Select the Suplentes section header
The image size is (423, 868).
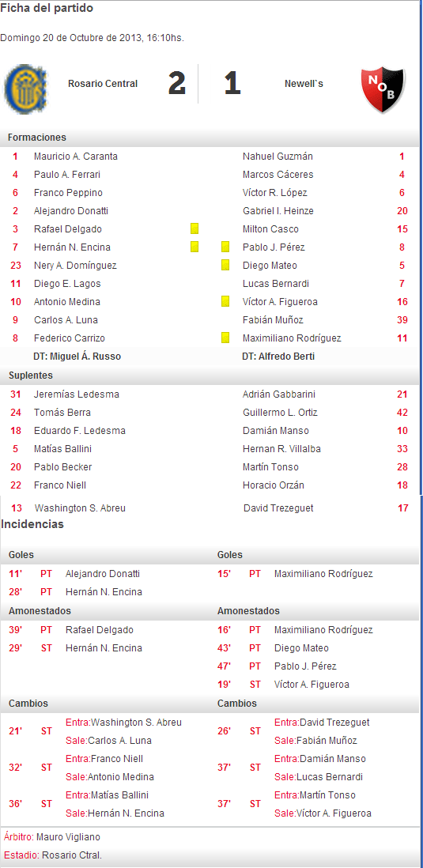[x=210, y=376]
